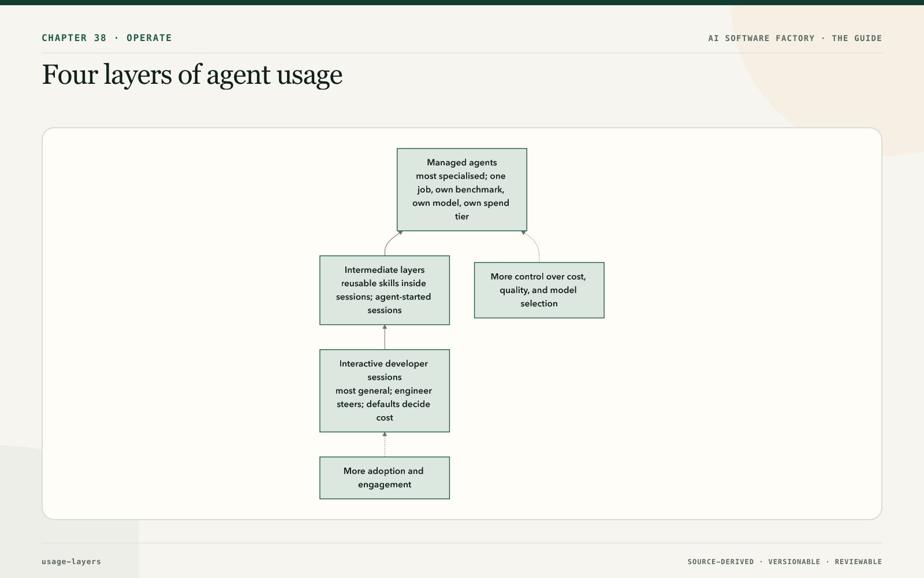Click the 'usage-layers' footer label
The image size is (924, 578).
[71, 562]
